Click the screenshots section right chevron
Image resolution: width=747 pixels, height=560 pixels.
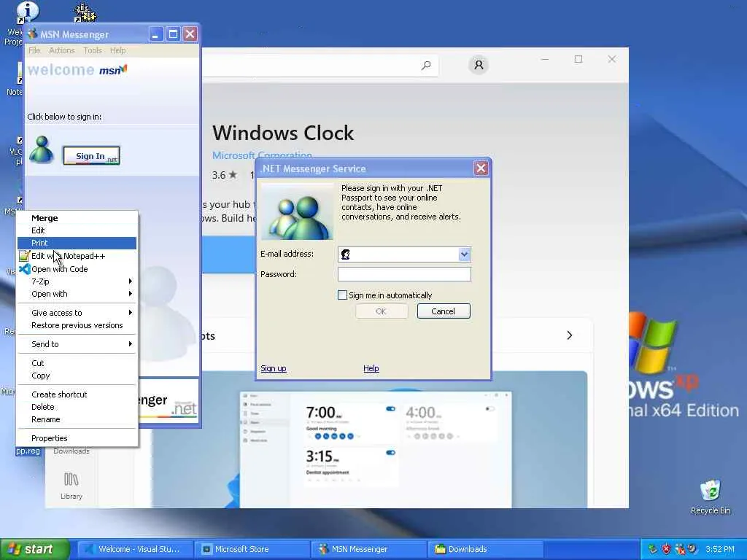[569, 335]
